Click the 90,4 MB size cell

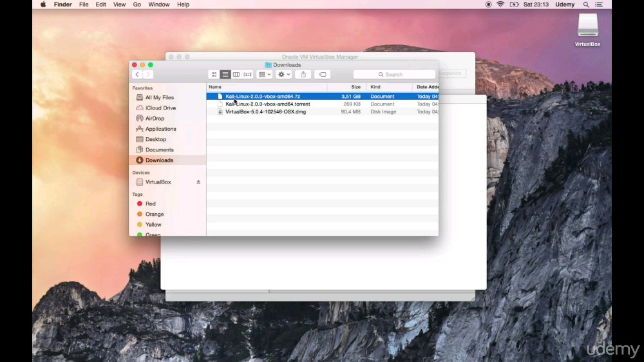350,112
